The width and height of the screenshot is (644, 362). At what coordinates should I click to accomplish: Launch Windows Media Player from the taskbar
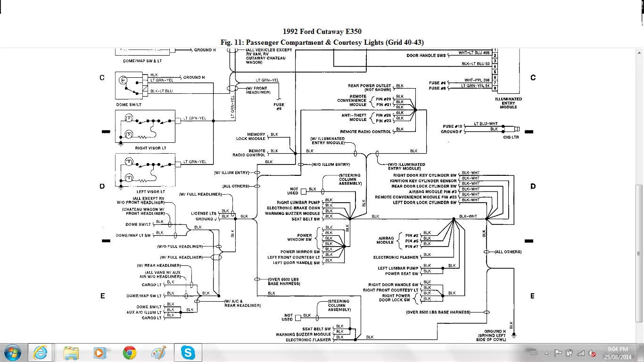(x=99, y=353)
